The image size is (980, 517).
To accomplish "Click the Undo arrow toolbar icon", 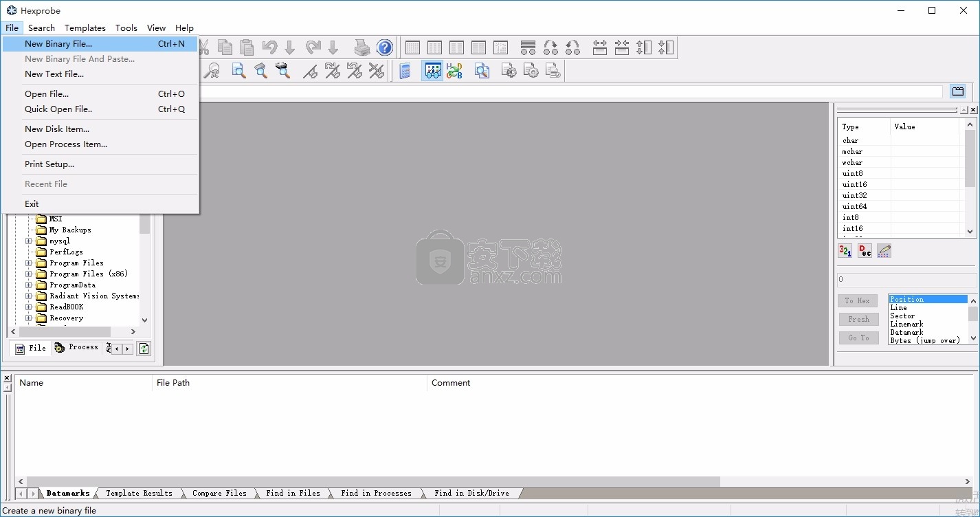I will (269, 47).
